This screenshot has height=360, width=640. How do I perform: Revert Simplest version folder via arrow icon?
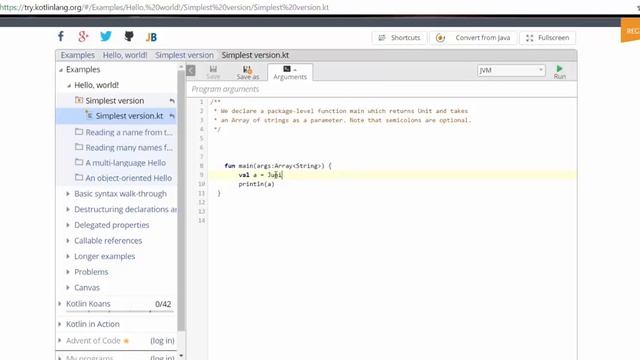(x=172, y=101)
